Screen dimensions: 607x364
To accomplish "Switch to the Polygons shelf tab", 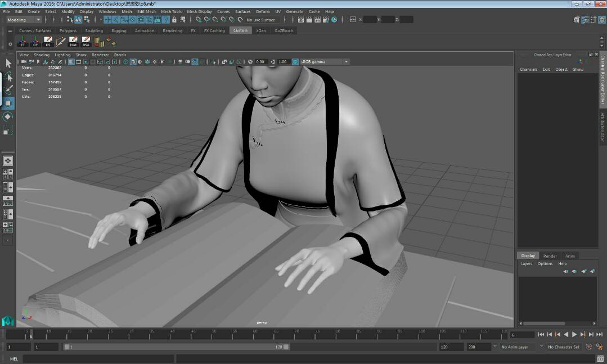I will point(68,30).
